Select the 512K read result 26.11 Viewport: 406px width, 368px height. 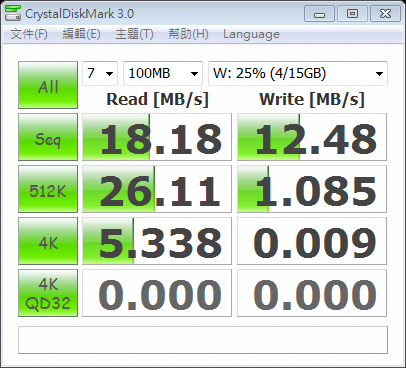tap(157, 189)
